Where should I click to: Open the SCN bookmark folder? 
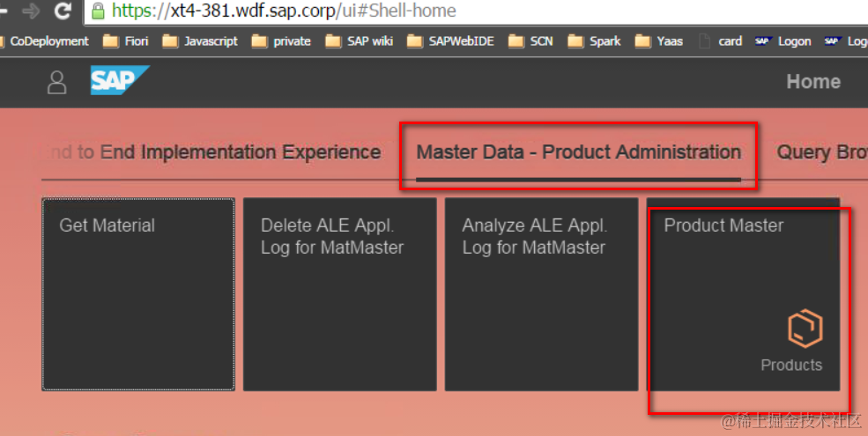[x=530, y=41]
